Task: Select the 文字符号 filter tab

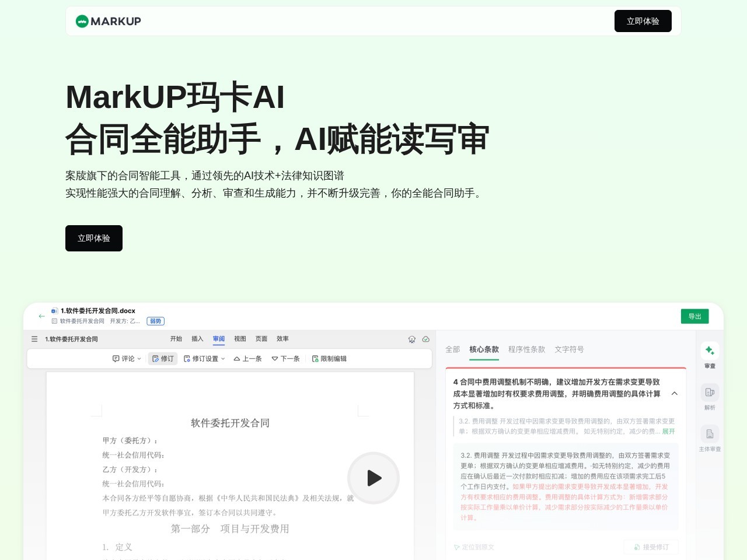Action: click(x=569, y=349)
